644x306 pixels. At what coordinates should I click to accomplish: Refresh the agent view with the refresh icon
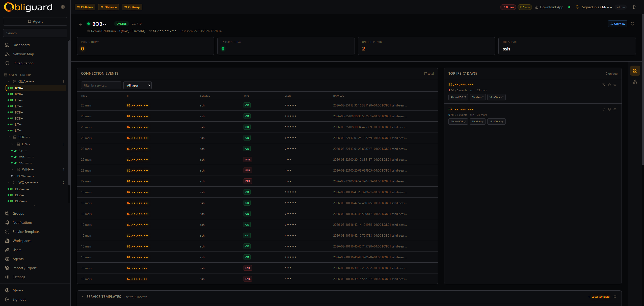click(x=633, y=24)
